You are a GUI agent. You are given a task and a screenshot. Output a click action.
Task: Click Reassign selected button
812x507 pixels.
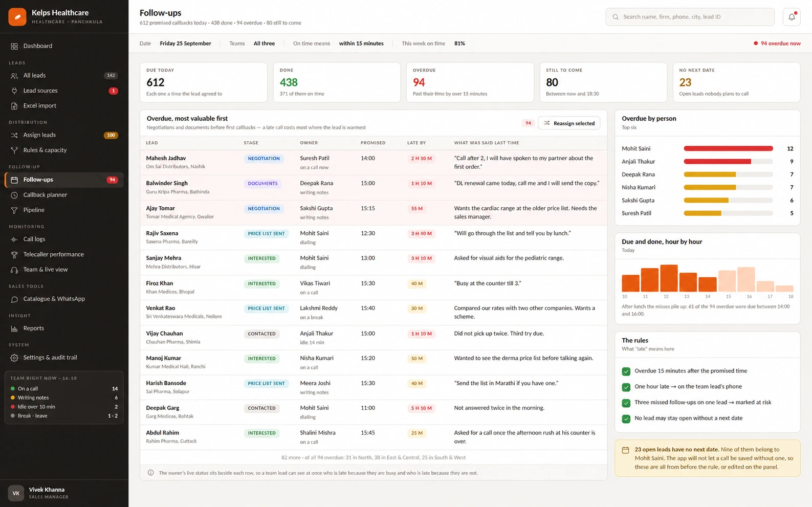(x=569, y=123)
